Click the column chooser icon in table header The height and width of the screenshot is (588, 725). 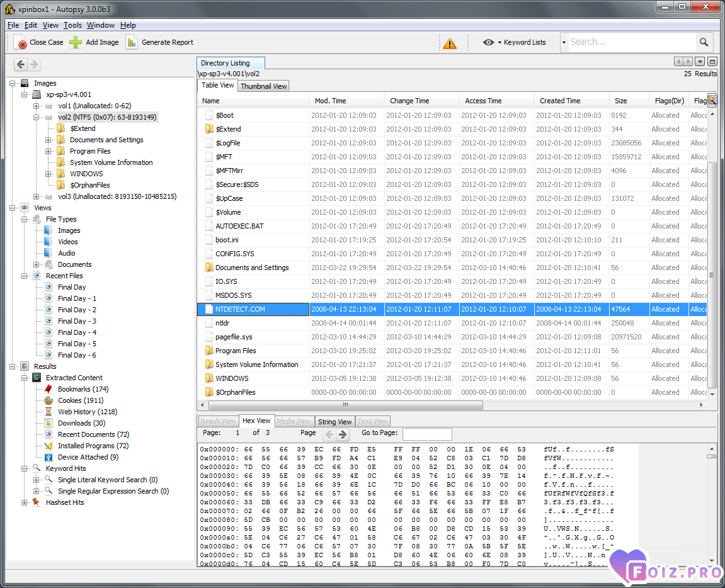[712, 100]
